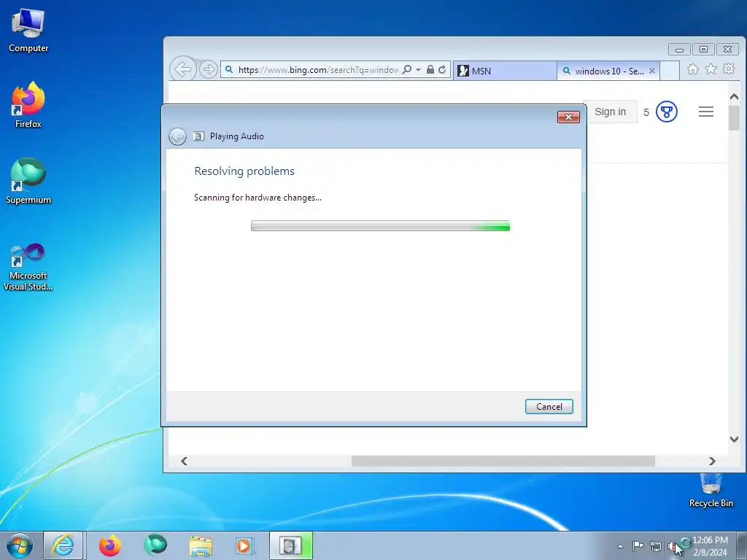
Task: Click the Resolving problems progress bar
Action: coord(380,226)
